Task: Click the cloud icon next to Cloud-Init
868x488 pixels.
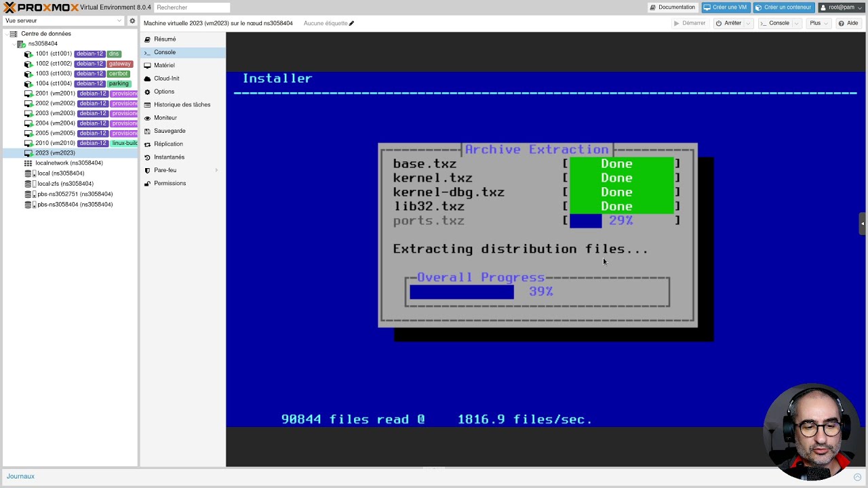Action: click(x=147, y=79)
